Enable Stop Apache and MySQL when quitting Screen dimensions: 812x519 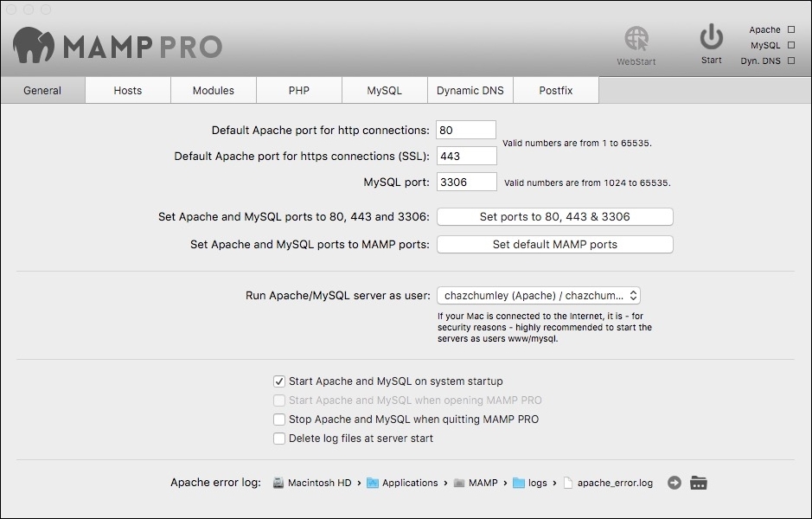(x=279, y=420)
